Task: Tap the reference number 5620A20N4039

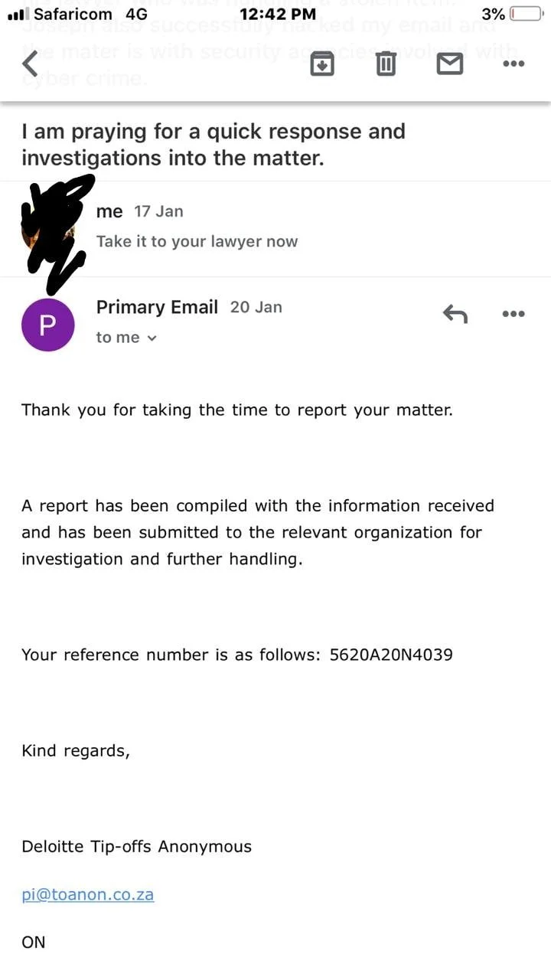Action: point(390,655)
